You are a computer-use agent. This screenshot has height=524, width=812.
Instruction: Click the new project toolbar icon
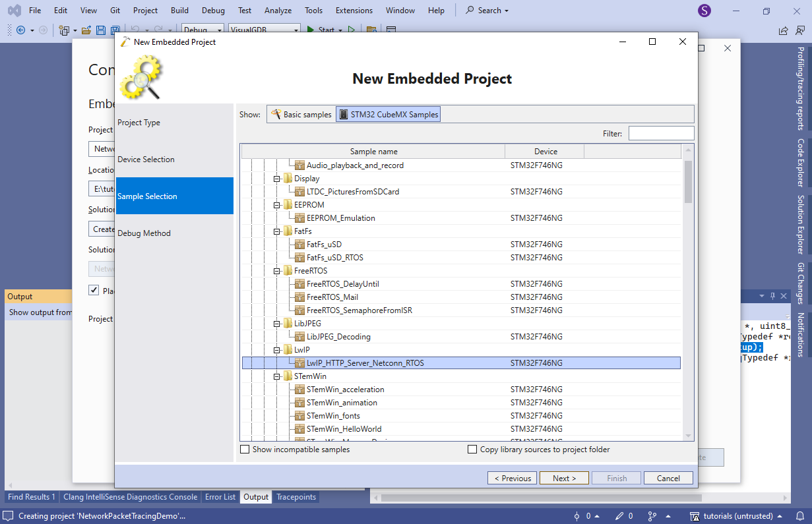[x=64, y=30]
